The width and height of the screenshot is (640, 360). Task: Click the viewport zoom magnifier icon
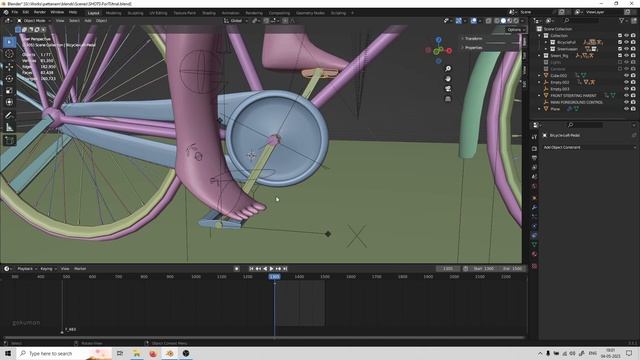coord(448,69)
